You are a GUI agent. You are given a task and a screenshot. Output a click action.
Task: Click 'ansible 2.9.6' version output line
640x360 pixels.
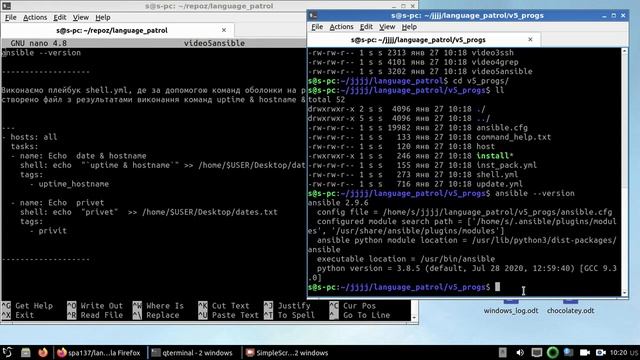pos(338,203)
